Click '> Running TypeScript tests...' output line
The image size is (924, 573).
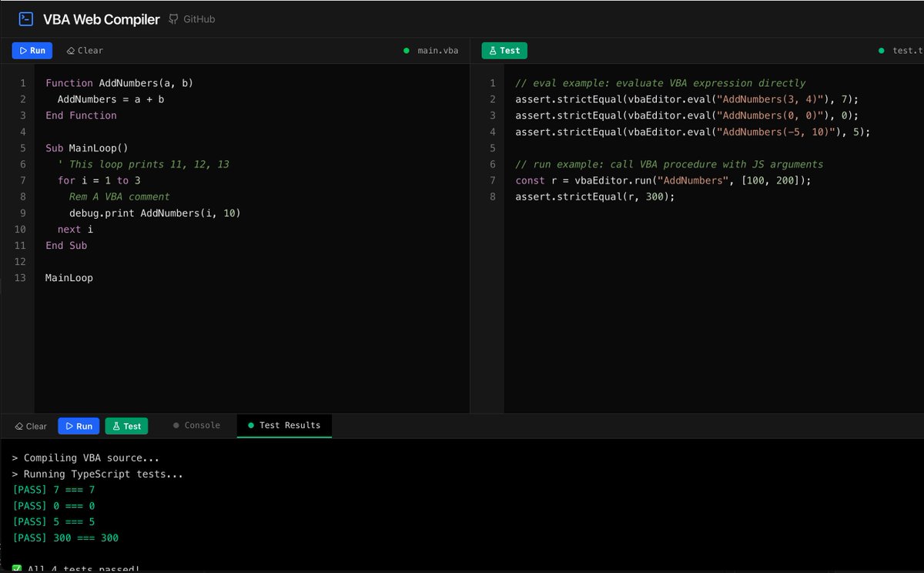pos(98,474)
